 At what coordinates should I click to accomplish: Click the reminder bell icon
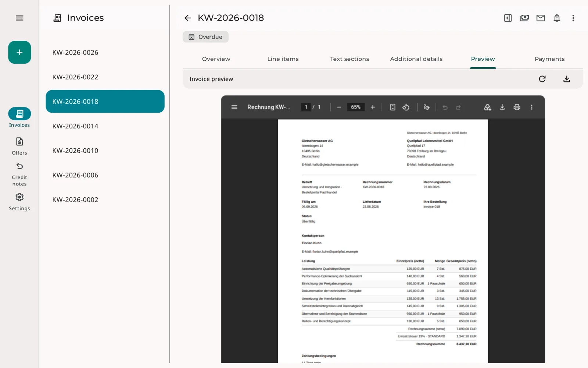pyautogui.click(x=557, y=18)
